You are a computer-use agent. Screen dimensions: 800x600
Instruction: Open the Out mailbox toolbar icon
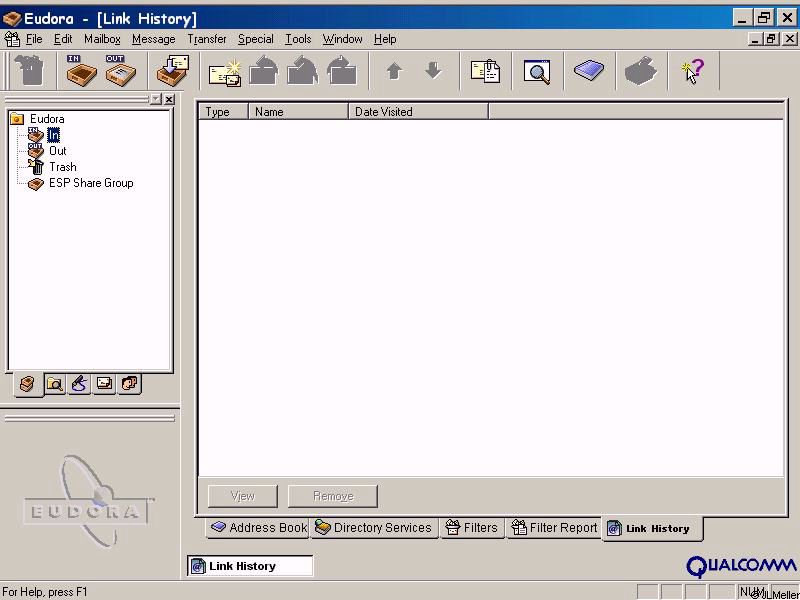tap(120, 70)
